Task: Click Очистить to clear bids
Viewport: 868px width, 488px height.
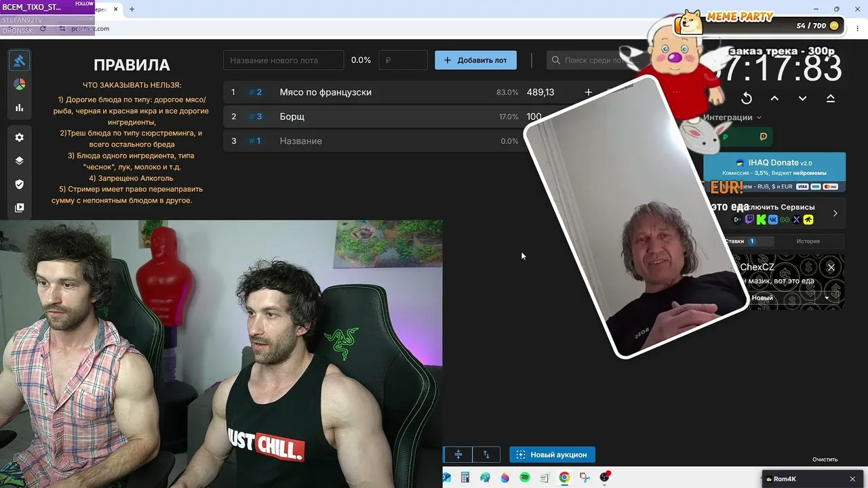Action: click(825, 460)
